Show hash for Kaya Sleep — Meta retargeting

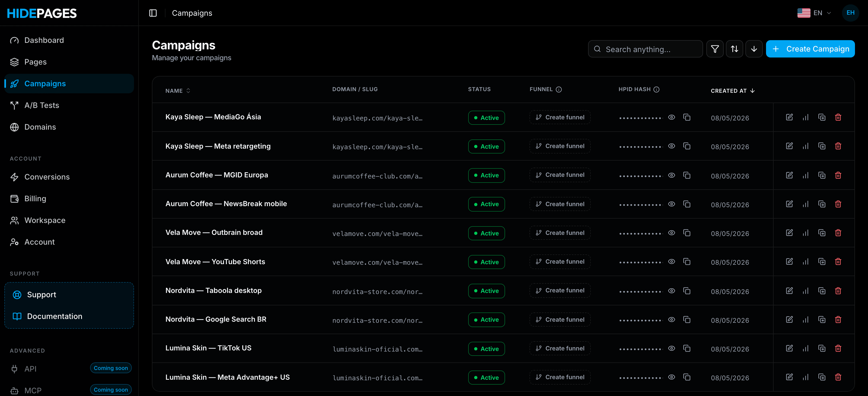click(x=671, y=146)
